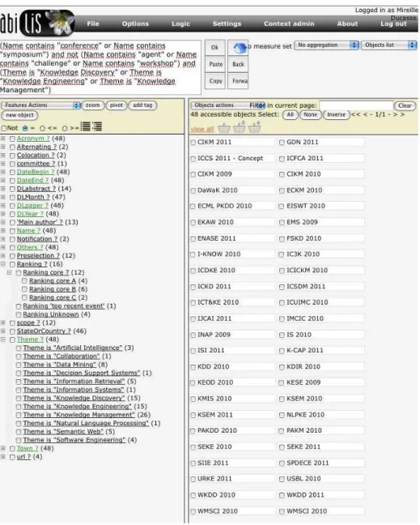Click the zoom button
Image resolution: width=420 pixels, height=525 pixels.
click(x=92, y=105)
